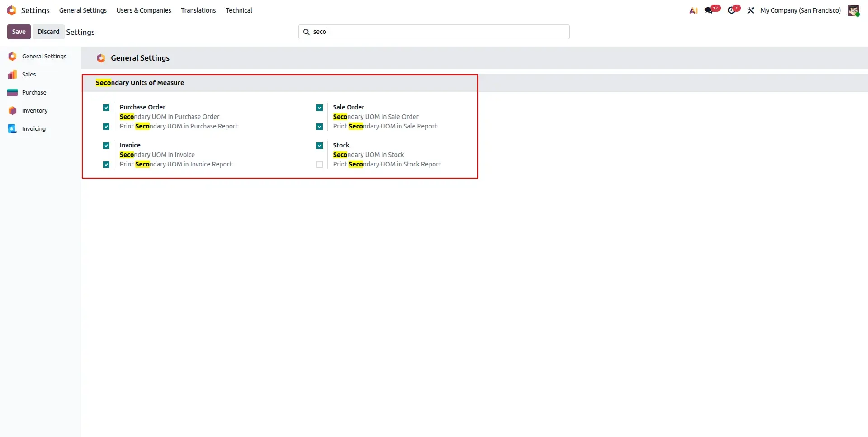Click the Settings app title in navbar
This screenshot has height=437, width=868.
click(x=35, y=10)
